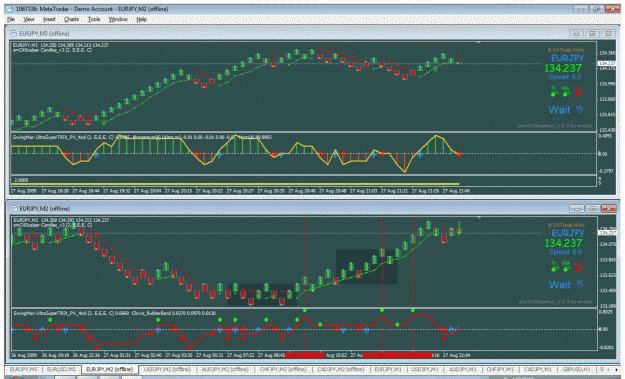Switch to the AUDJPY,M1 chart tab

462,370
